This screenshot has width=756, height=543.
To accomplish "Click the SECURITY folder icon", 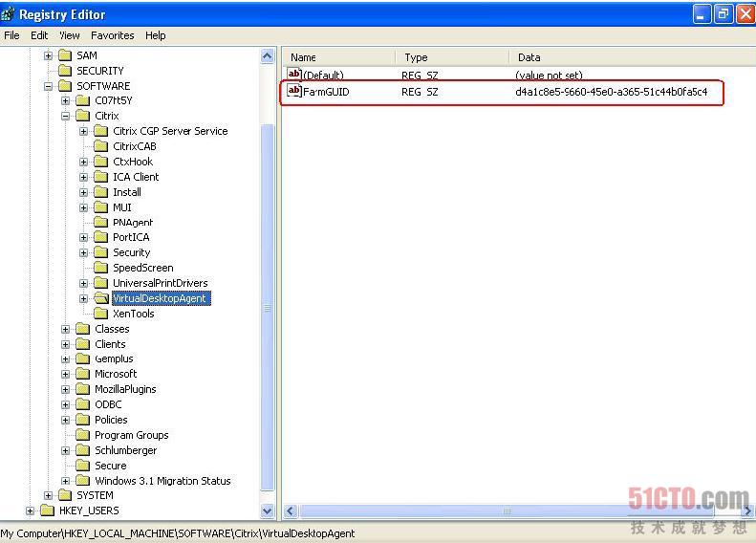I will click(65, 71).
